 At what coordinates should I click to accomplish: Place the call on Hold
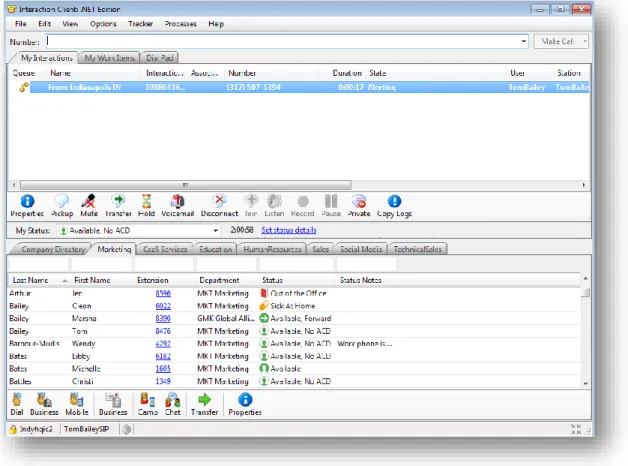[x=146, y=205]
